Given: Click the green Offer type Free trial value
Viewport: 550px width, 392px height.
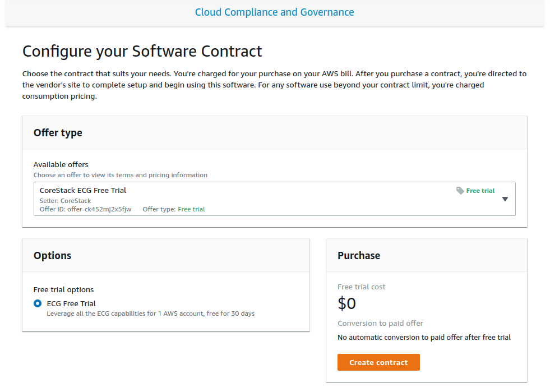Looking at the screenshot, I should tap(191, 209).
